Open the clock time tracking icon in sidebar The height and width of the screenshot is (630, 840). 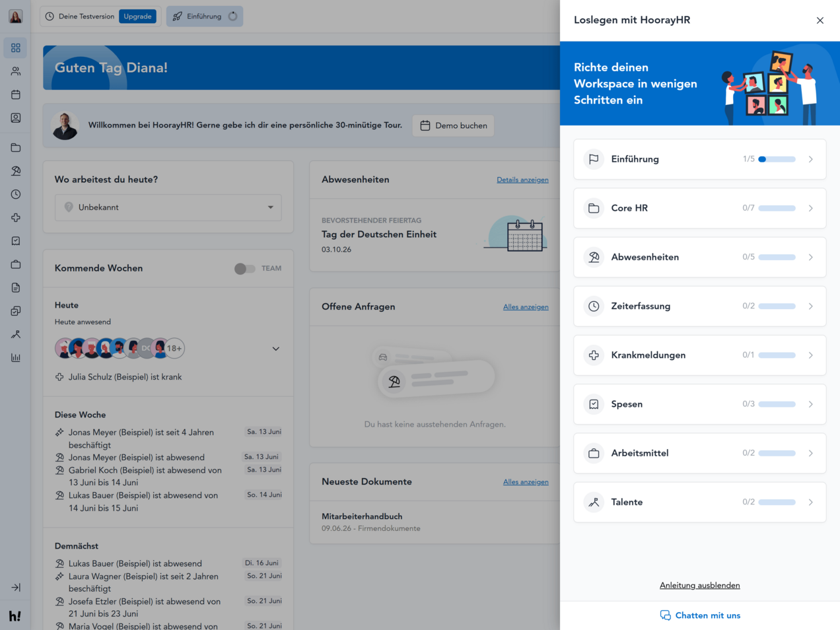16,194
